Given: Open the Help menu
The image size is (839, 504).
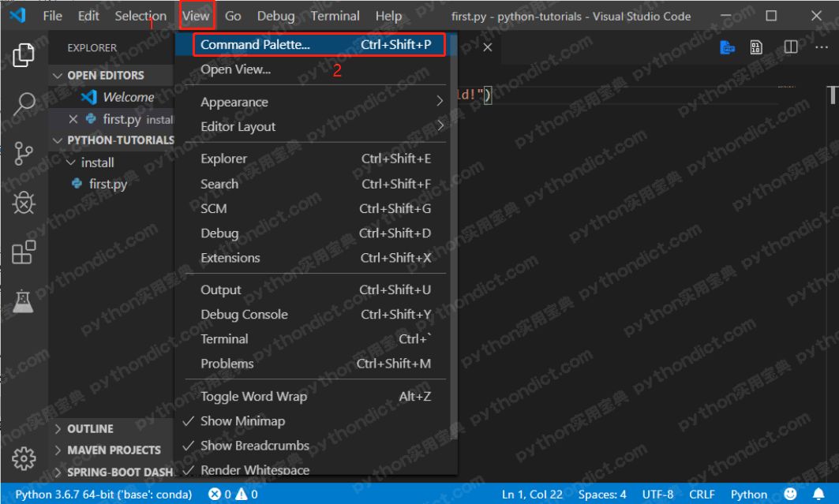Looking at the screenshot, I should coord(388,16).
